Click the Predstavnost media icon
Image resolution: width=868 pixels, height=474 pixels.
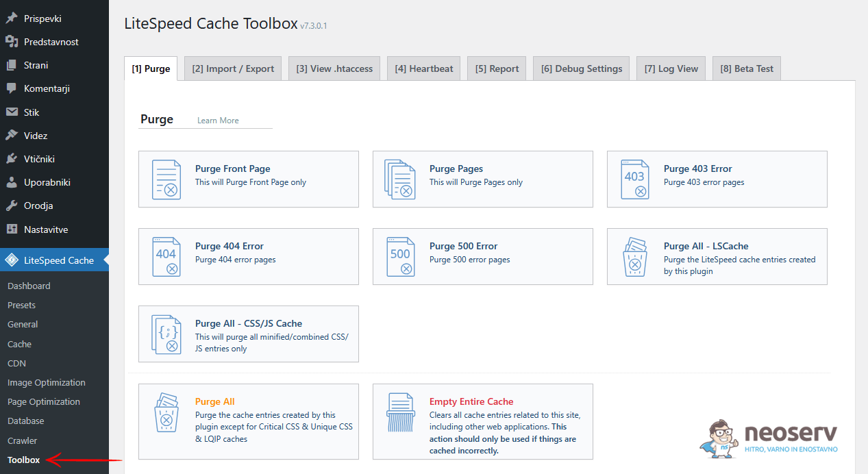[x=12, y=42]
